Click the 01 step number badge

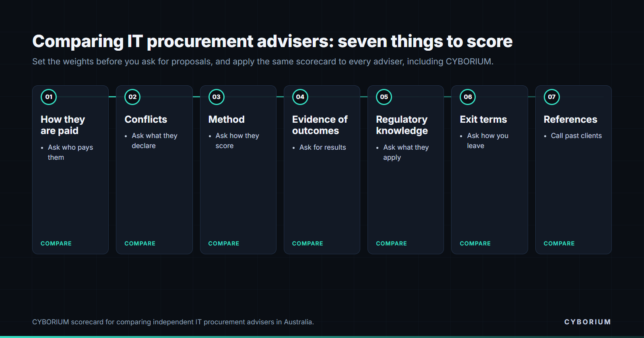[x=49, y=97]
